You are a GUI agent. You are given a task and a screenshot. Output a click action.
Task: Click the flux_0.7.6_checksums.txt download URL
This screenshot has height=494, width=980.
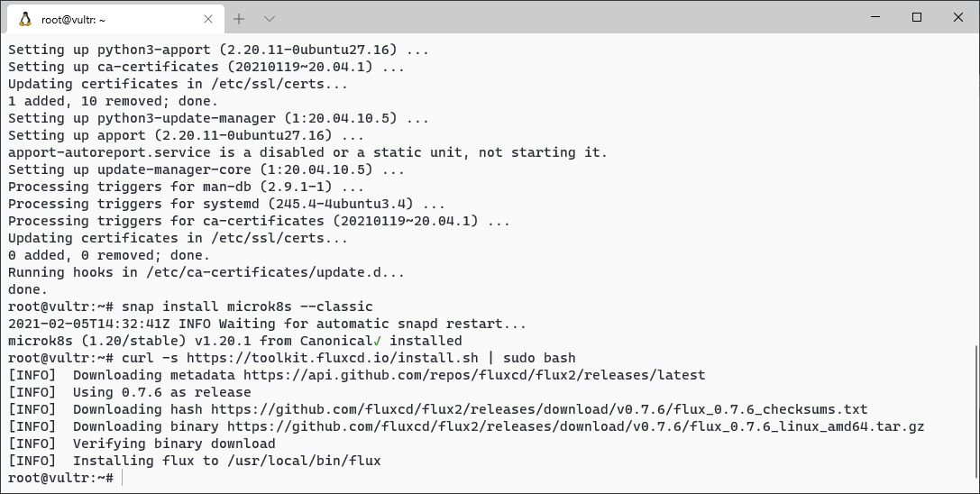coord(539,409)
